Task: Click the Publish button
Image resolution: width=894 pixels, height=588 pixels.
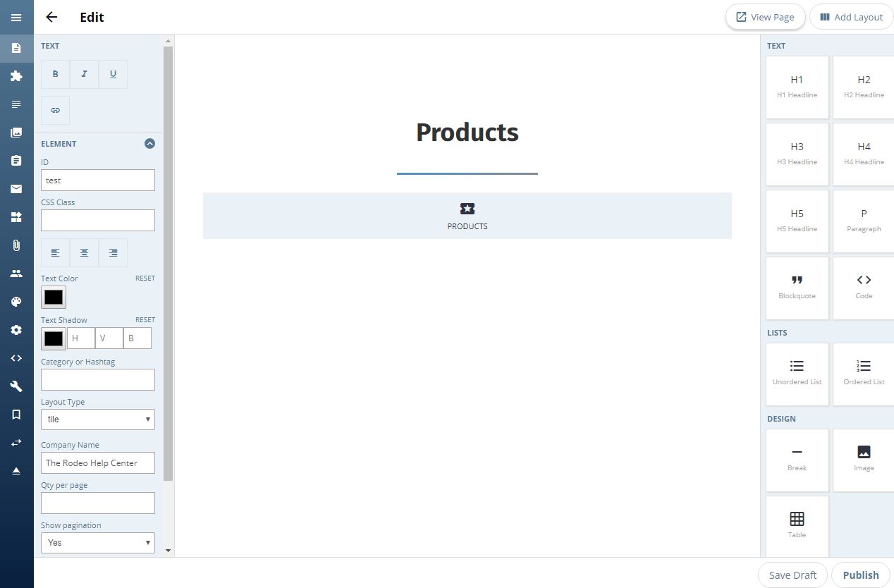Action: coord(861,575)
